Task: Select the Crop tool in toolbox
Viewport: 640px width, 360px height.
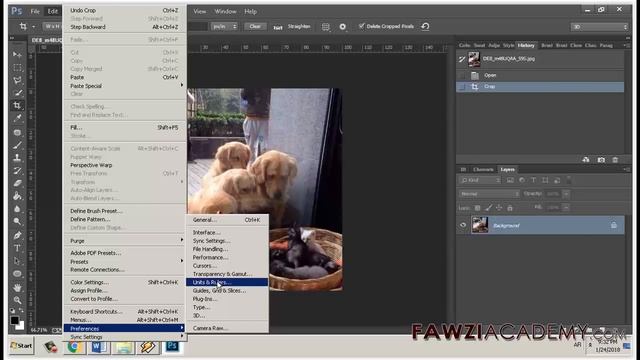Action: 17,106
